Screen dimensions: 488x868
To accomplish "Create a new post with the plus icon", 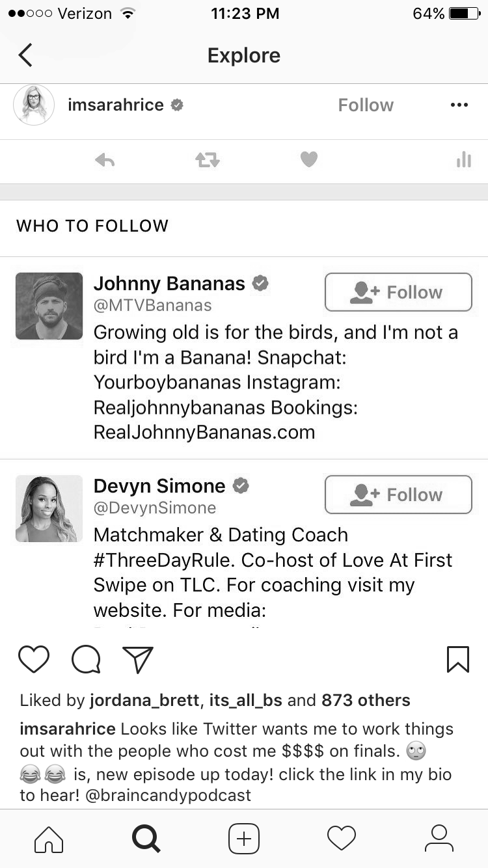I will pyautogui.click(x=244, y=839).
